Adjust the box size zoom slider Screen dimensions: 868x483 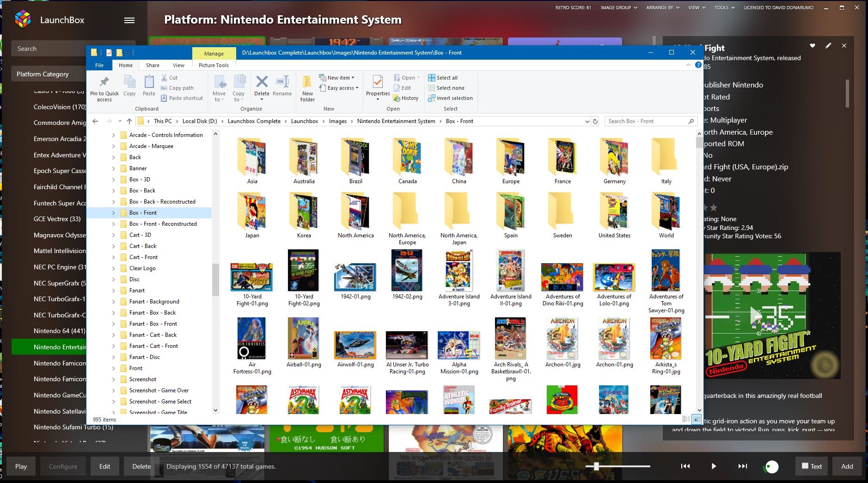(596, 466)
